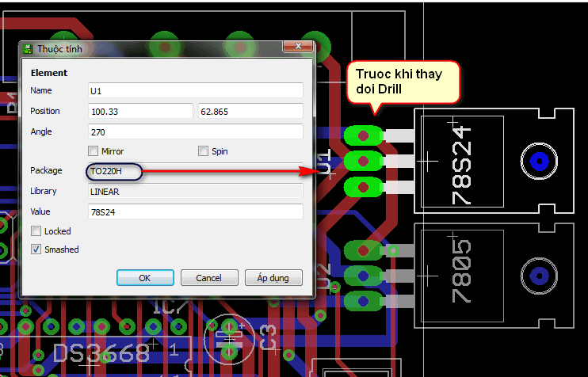Click the bottom pad of 7805 regulator

(x=363, y=301)
